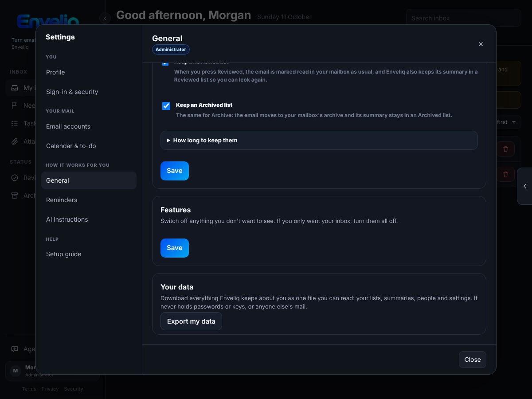Click the Reviewed check-circle icon in background sidebar
Viewport: 532px width, 399px height.
click(x=15, y=178)
